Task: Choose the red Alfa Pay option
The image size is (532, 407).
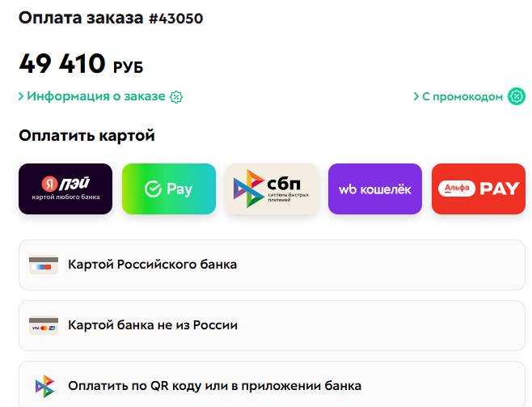Action: (x=479, y=189)
